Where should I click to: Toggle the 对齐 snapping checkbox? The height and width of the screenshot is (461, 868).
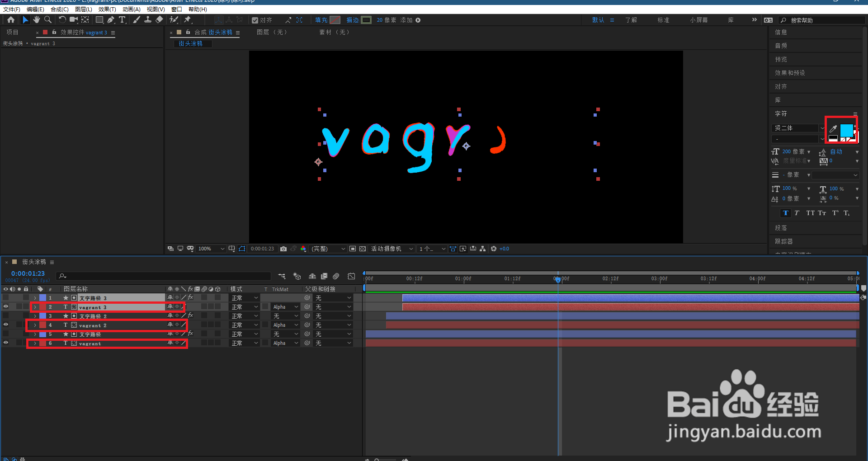point(255,20)
